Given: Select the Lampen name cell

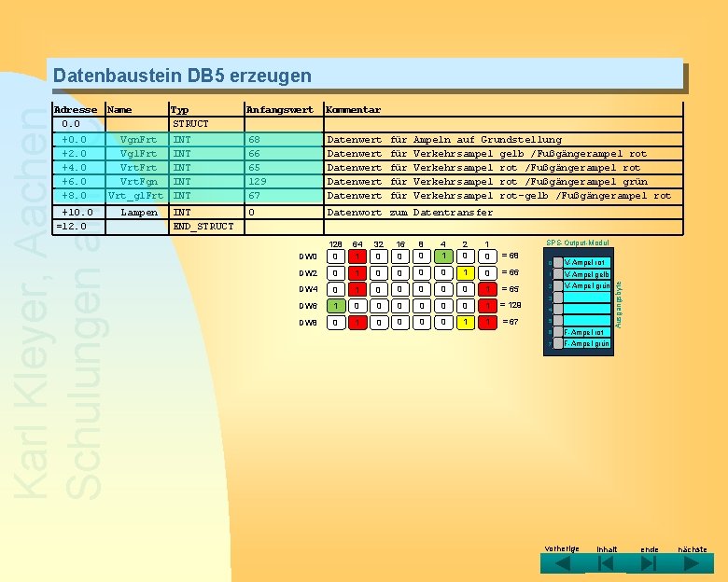Looking at the screenshot, I should 137,212.
